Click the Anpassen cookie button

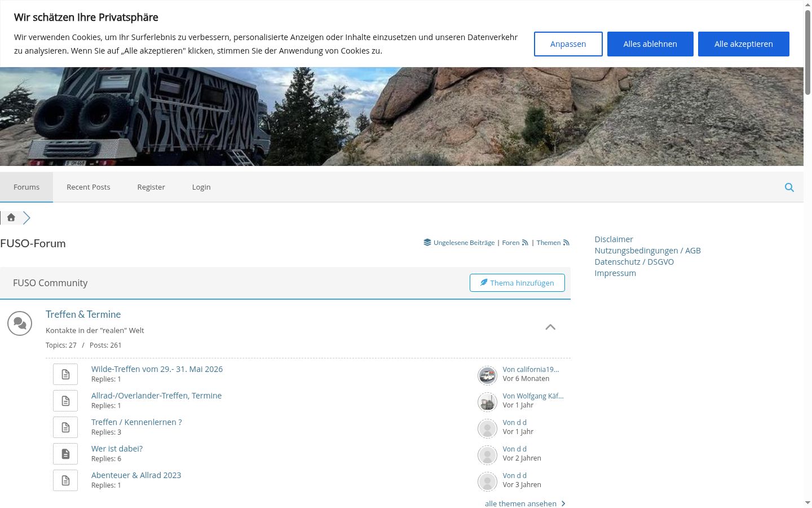(x=568, y=44)
